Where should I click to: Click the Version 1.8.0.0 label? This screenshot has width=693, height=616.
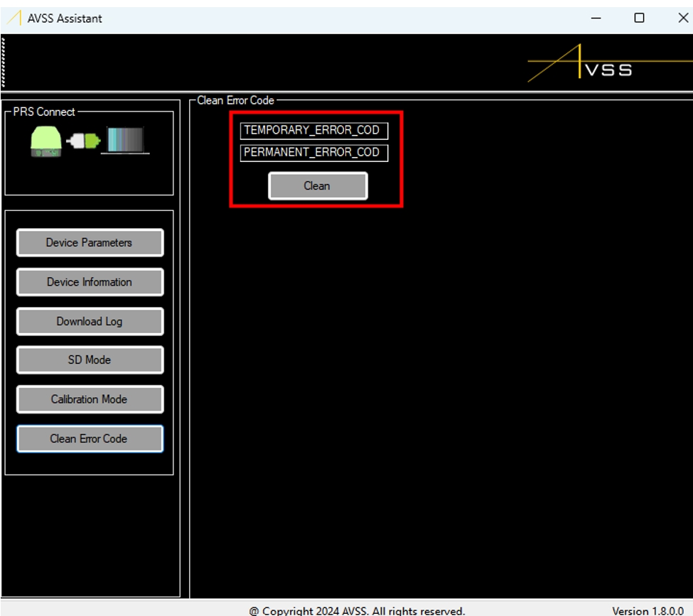coord(648,610)
